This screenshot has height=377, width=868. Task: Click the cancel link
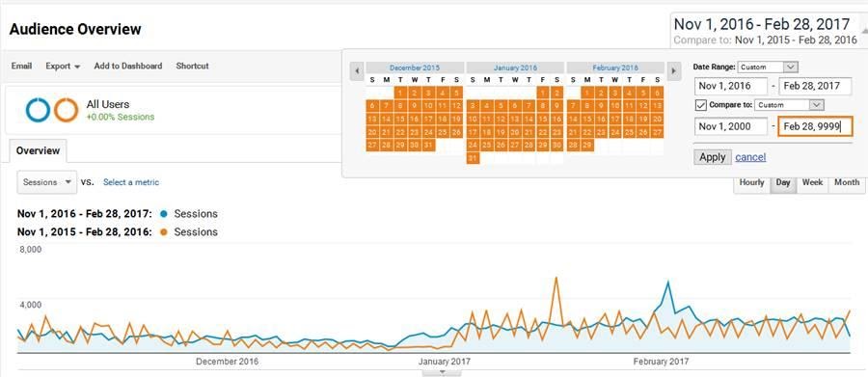750,157
